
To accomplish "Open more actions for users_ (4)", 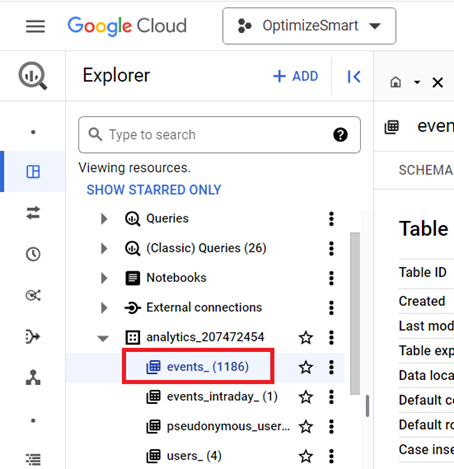I will [x=331, y=456].
